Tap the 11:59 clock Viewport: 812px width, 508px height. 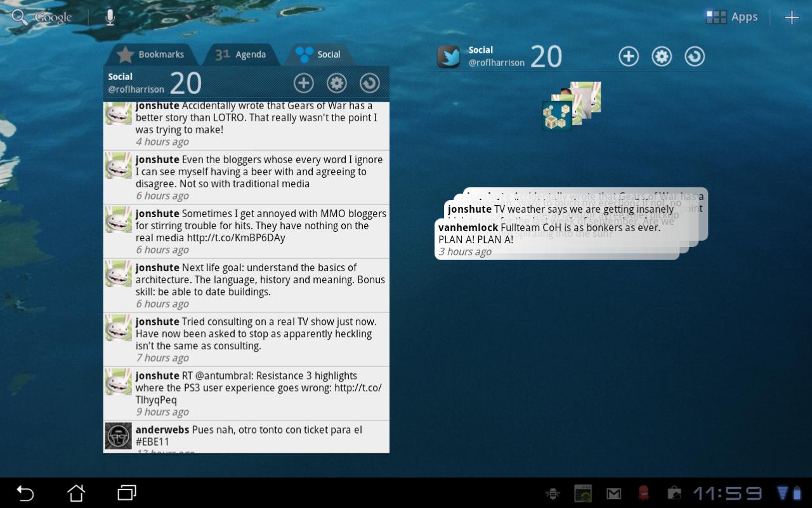point(728,493)
